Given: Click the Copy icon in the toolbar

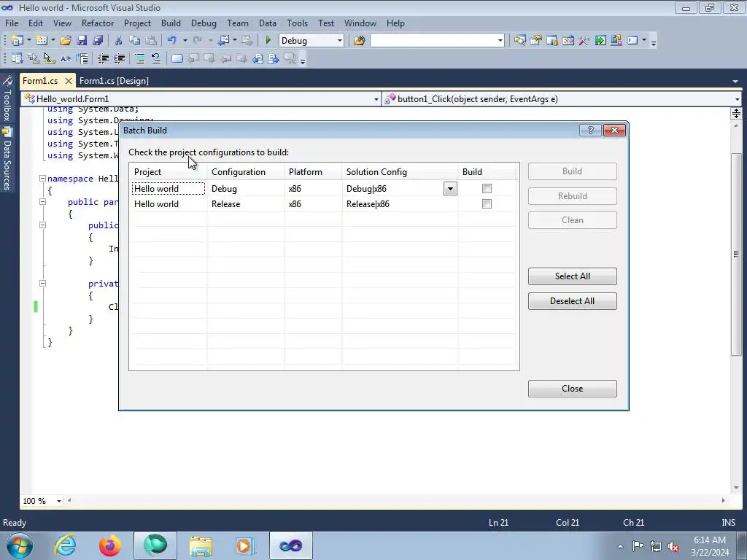Looking at the screenshot, I should click(x=135, y=41).
